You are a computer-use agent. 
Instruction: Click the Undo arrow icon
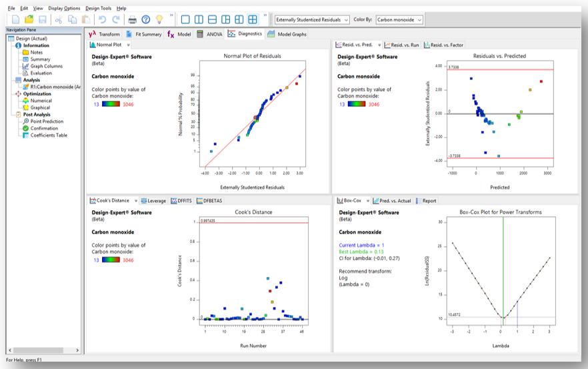click(102, 19)
